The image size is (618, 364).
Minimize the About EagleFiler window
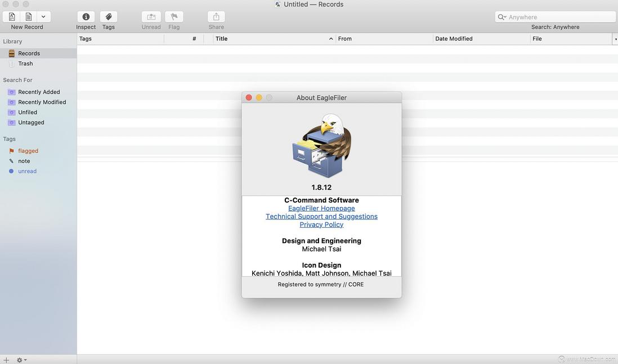click(259, 97)
